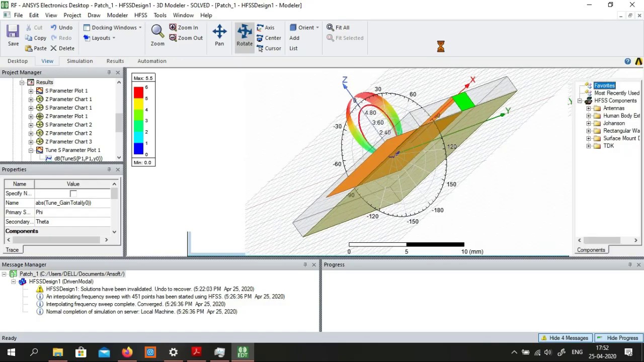Open File Explorer from taskbar
Image resolution: width=644 pixels, height=362 pixels.
(x=58, y=352)
